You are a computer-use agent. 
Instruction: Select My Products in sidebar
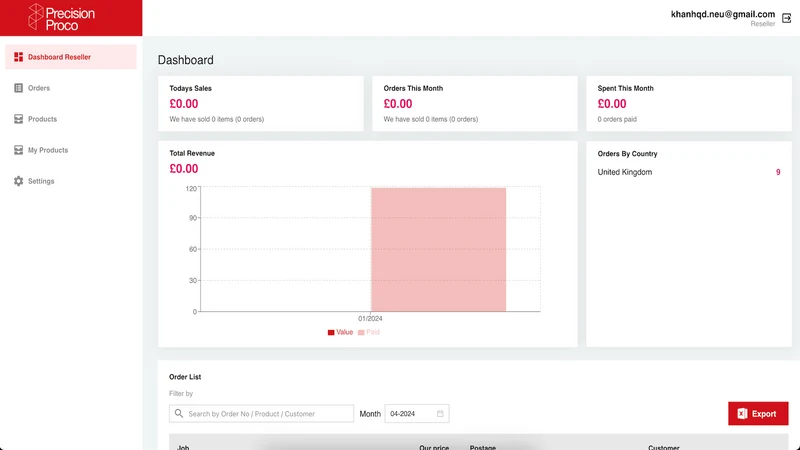[71, 150]
